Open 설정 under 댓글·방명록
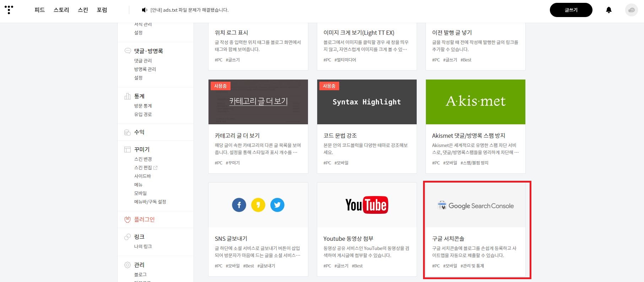 point(138,78)
